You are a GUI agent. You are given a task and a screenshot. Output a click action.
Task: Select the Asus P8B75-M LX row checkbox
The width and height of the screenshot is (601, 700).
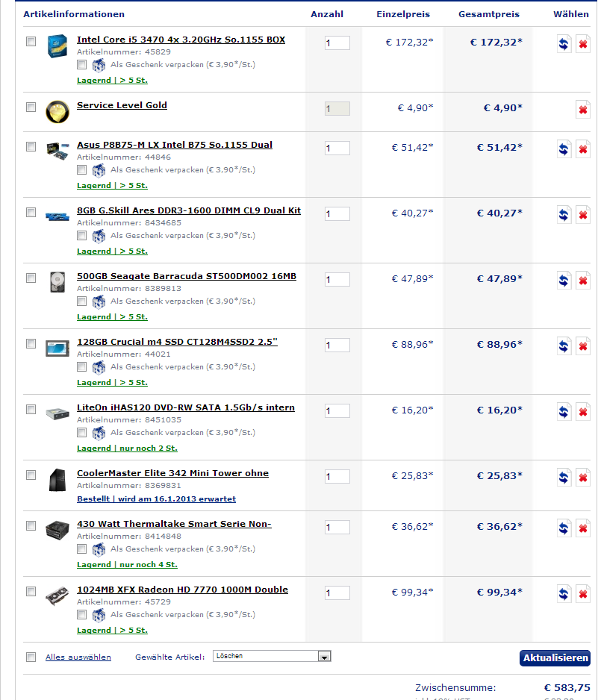coord(31,147)
